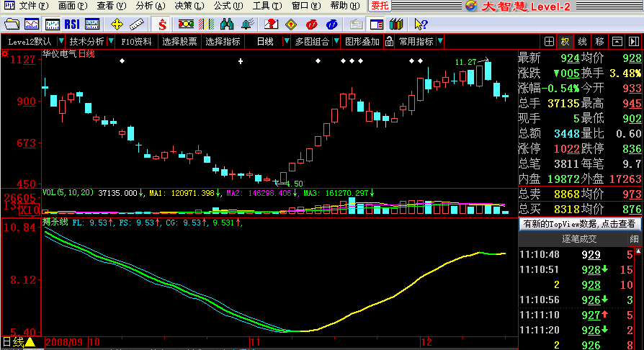Click the 11.27 high price label

coord(465,62)
